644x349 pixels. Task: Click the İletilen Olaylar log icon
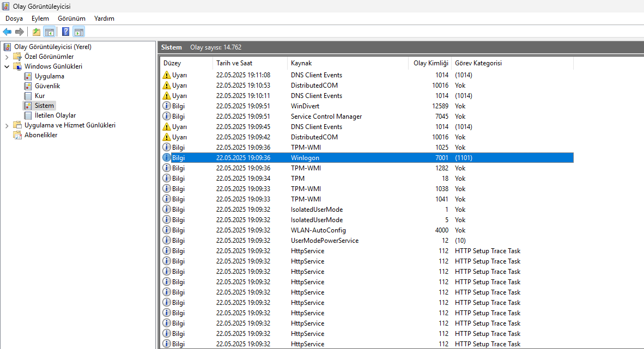(x=28, y=115)
